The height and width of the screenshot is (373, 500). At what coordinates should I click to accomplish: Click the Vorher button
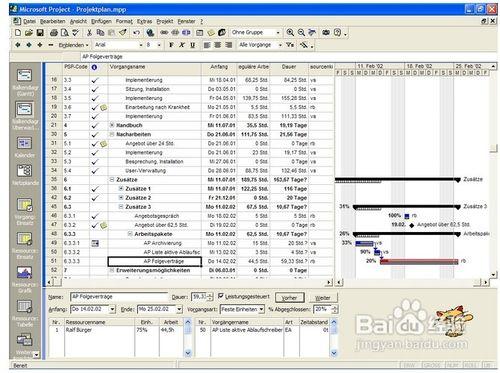coord(290,298)
